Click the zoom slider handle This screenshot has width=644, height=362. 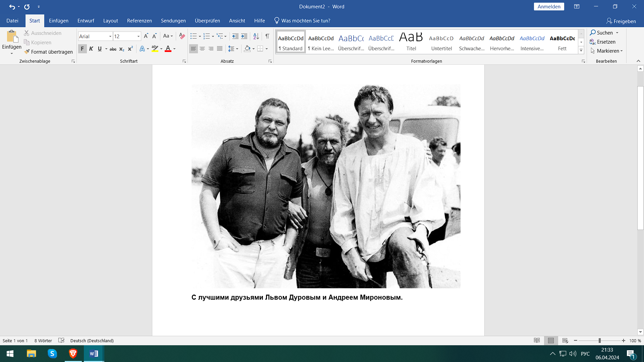(599, 341)
